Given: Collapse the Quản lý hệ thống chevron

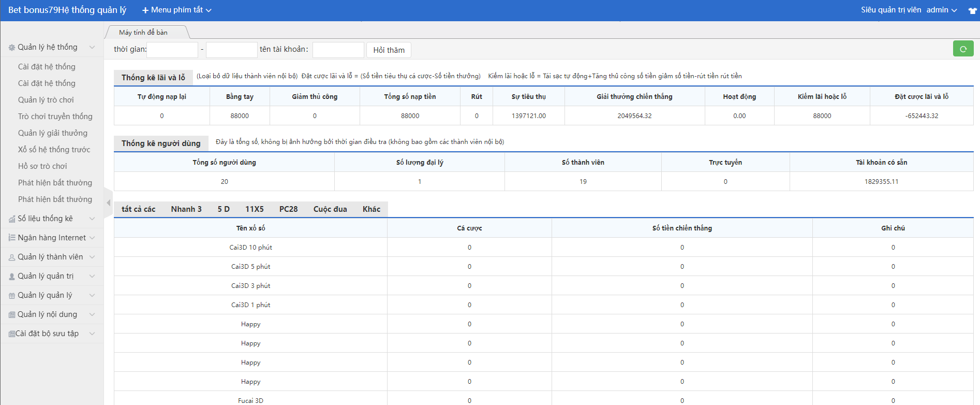Looking at the screenshot, I should (92, 47).
